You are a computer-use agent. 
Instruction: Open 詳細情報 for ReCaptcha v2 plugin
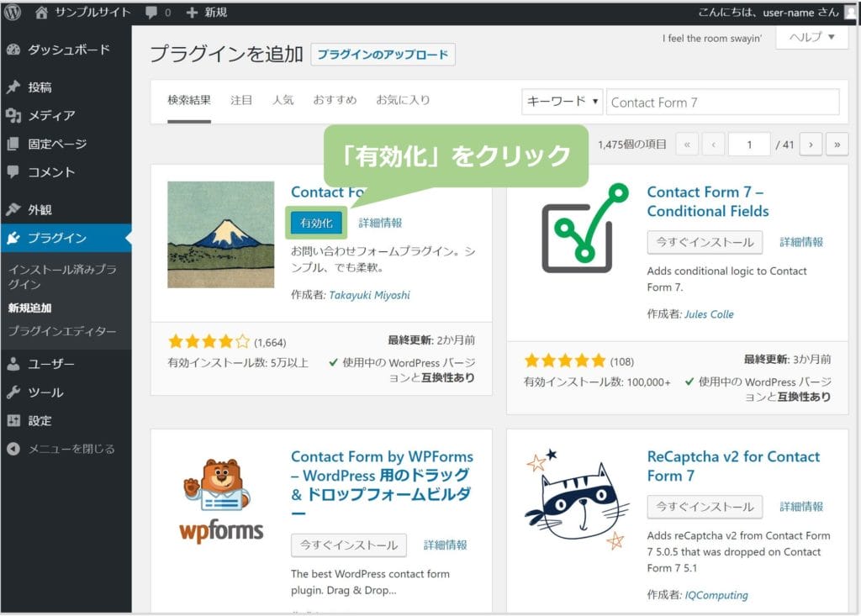pos(801,507)
